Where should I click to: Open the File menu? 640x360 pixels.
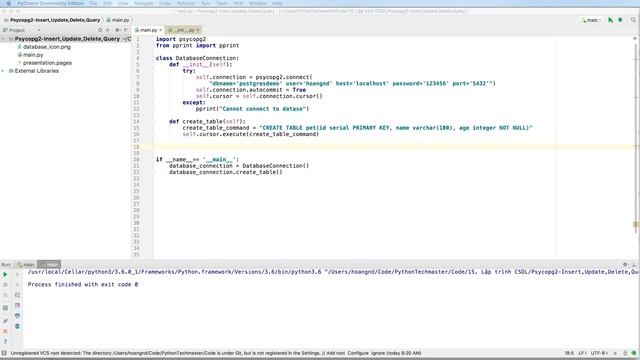coord(93,3)
